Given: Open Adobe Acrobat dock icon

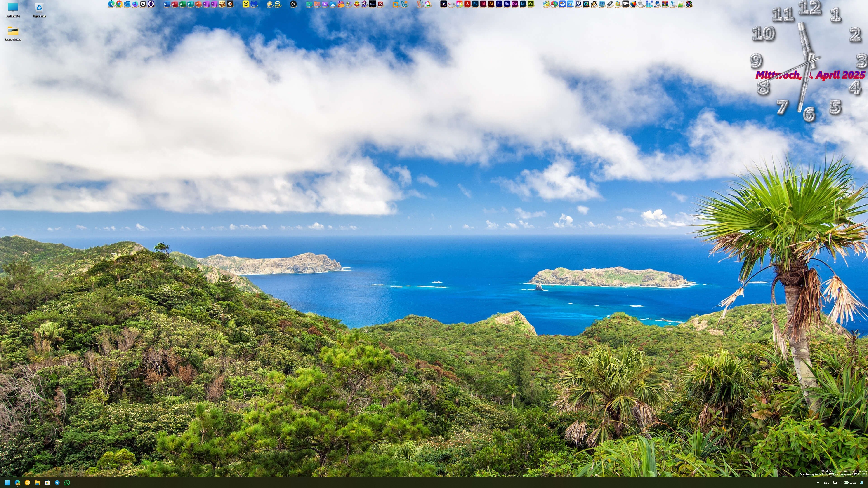Looking at the screenshot, I should (x=467, y=4).
